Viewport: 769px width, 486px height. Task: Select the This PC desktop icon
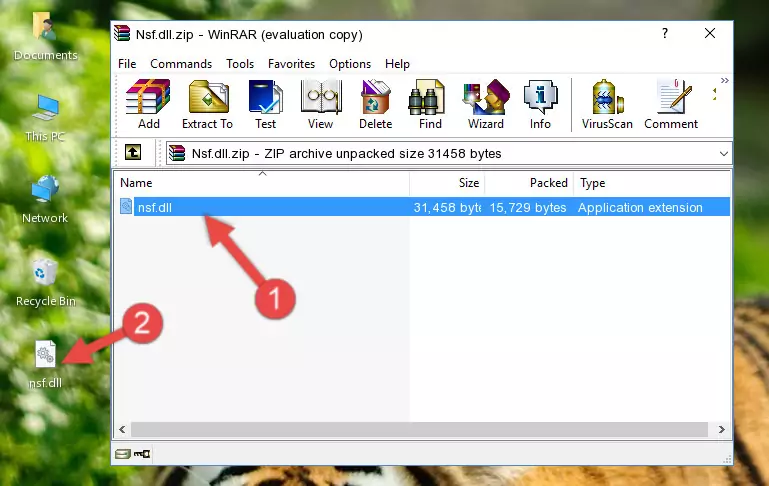pyautogui.click(x=45, y=118)
